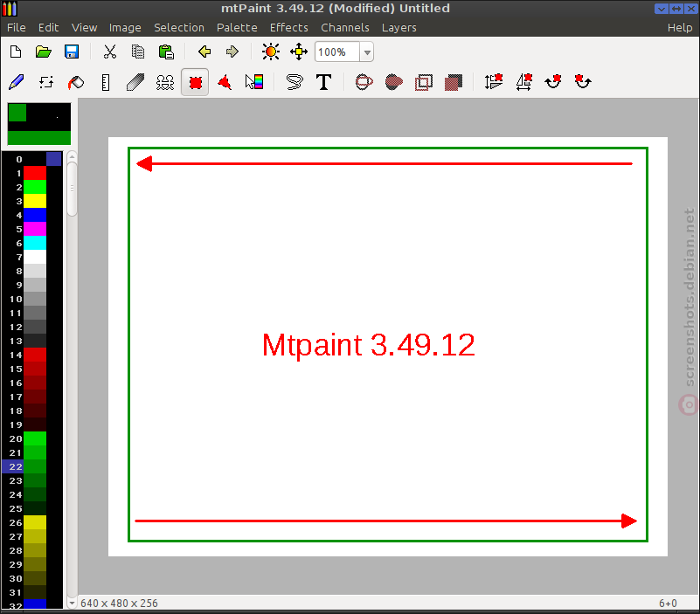This screenshot has height=614, width=700.
Task: Activate the Make Selection tool
Action: [x=195, y=83]
